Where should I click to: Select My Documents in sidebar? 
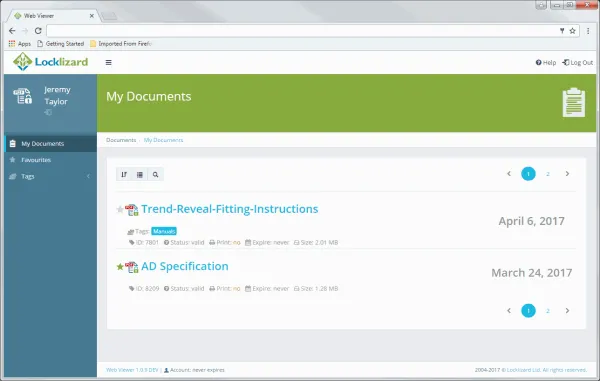click(50, 143)
